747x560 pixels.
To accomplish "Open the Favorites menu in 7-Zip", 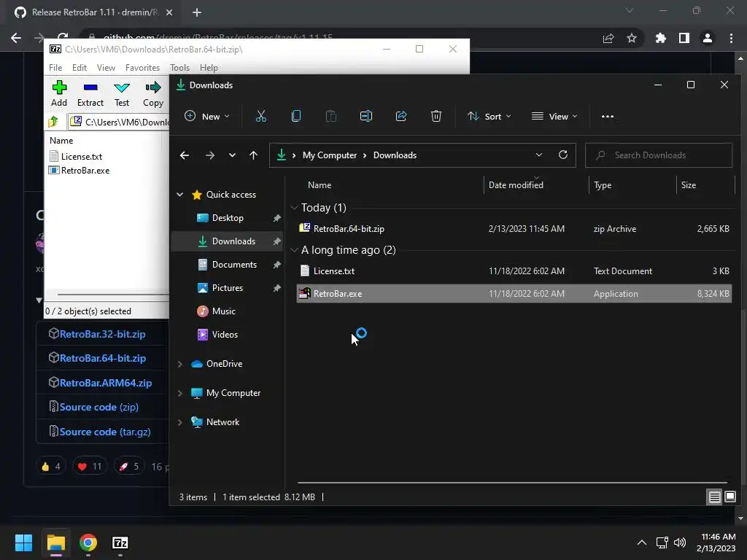I will point(142,68).
